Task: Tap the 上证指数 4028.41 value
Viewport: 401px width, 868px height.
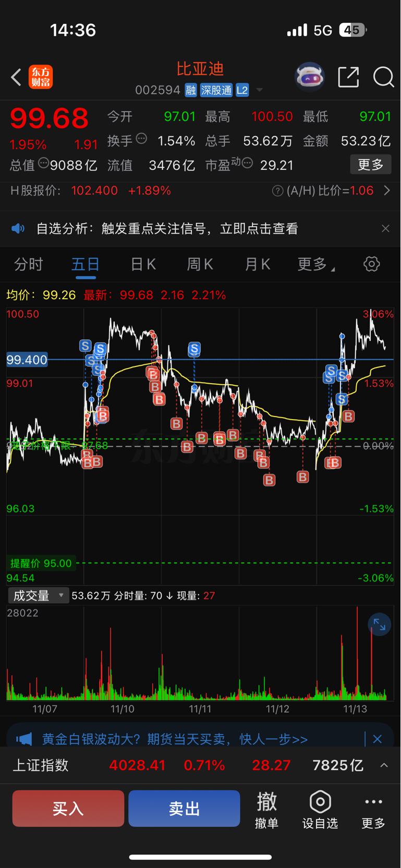Action: click(x=137, y=765)
